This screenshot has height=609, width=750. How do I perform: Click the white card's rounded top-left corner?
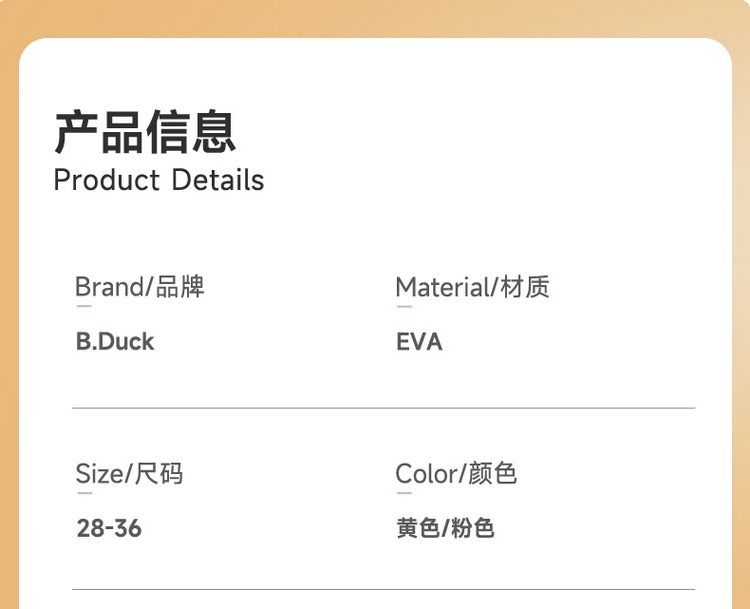pos(32,51)
